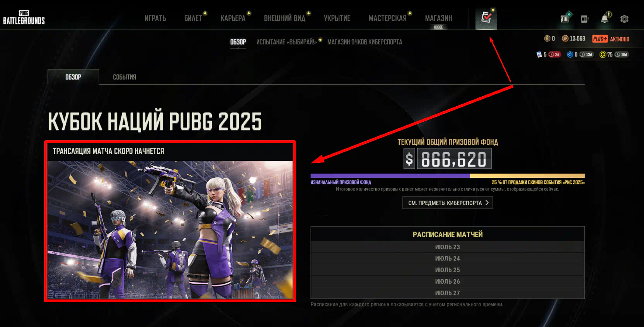Open the news feed newspaper icon
The image size is (644, 327).
tap(584, 19)
